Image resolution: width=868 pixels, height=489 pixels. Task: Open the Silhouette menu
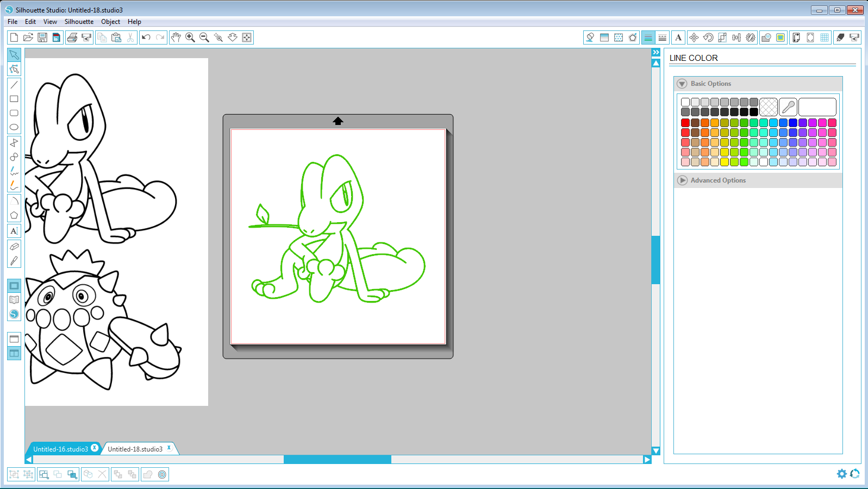pos(79,22)
